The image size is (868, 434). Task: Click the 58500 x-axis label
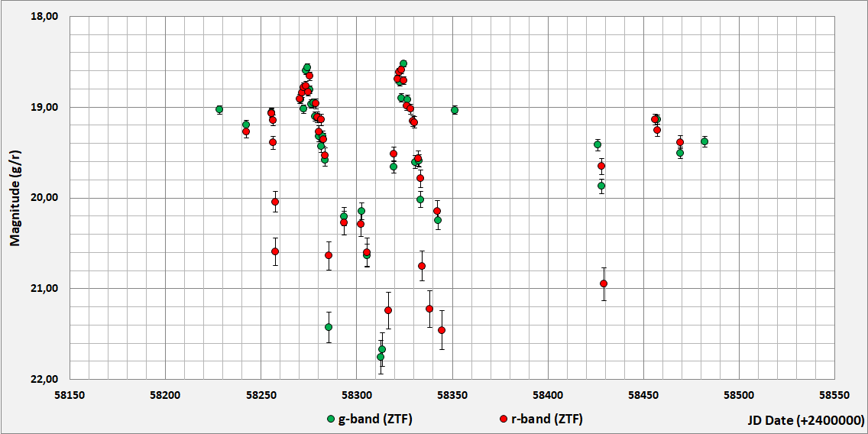coord(740,395)
